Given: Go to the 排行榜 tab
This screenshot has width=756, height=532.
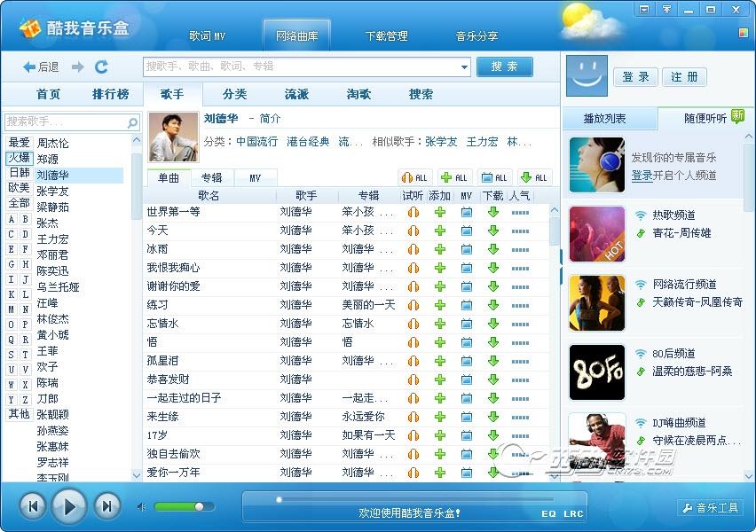Looking at the screenshot, I should [x=110, y=94].
